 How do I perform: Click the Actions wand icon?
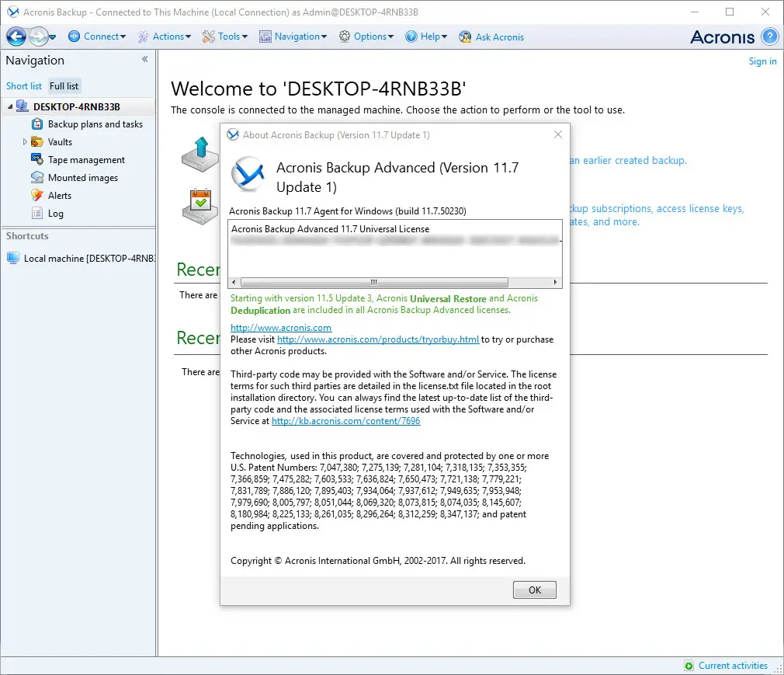pos(144,37)
